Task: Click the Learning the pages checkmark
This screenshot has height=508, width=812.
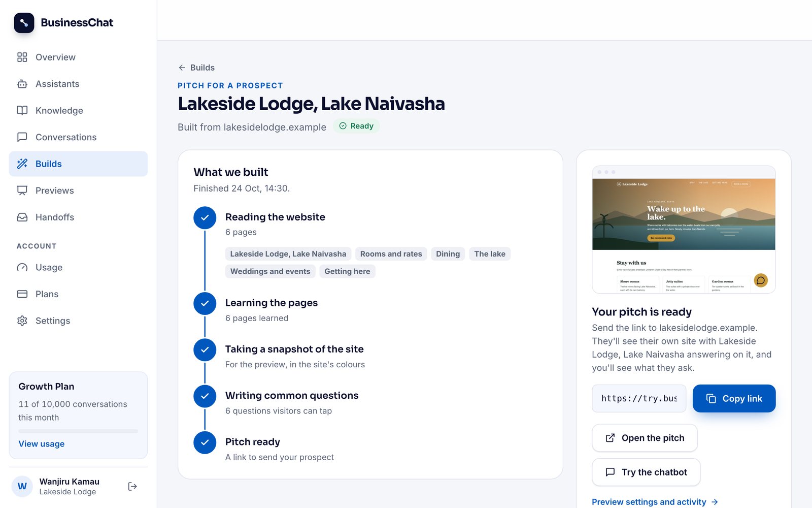Action: pyautogui.click(x=205, y=303)
